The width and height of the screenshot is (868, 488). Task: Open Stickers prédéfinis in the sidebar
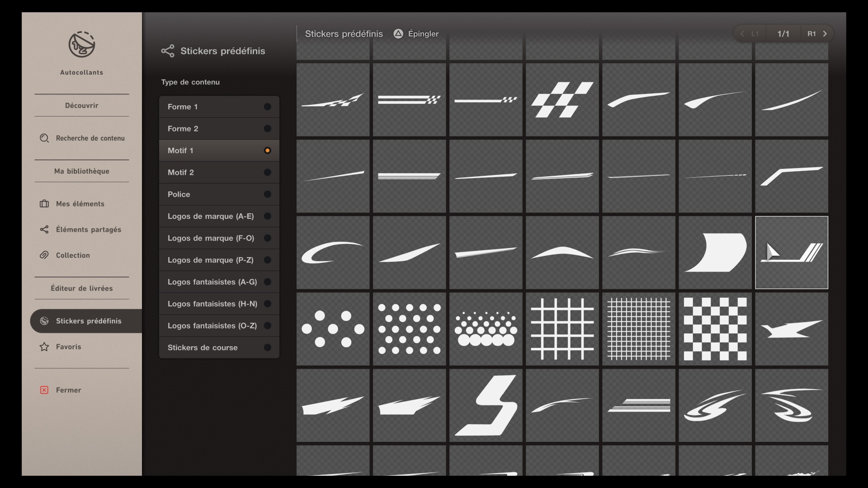[88, 321]
